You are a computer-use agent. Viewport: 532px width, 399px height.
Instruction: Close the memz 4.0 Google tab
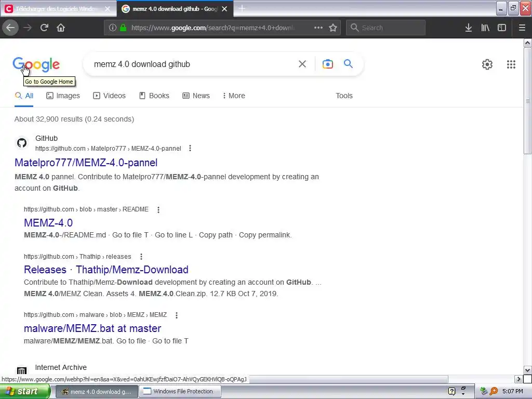224,9
